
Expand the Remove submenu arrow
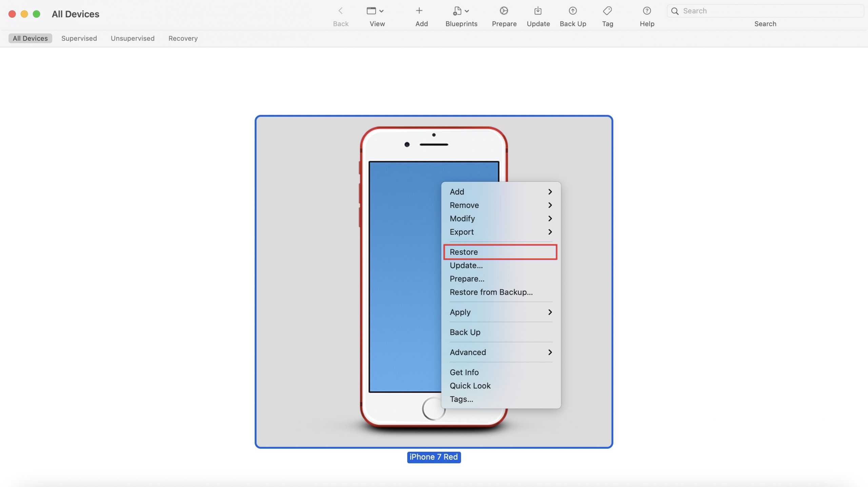tap(550, 205)
